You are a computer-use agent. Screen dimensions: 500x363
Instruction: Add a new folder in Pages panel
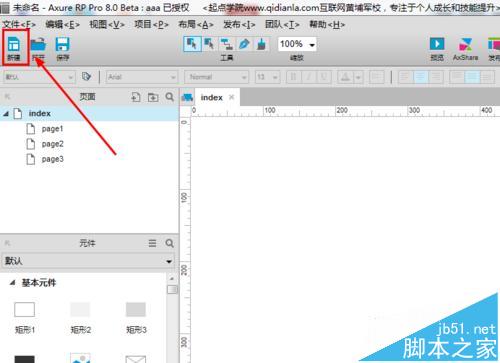pyautogui.click(x=153, y=97)
